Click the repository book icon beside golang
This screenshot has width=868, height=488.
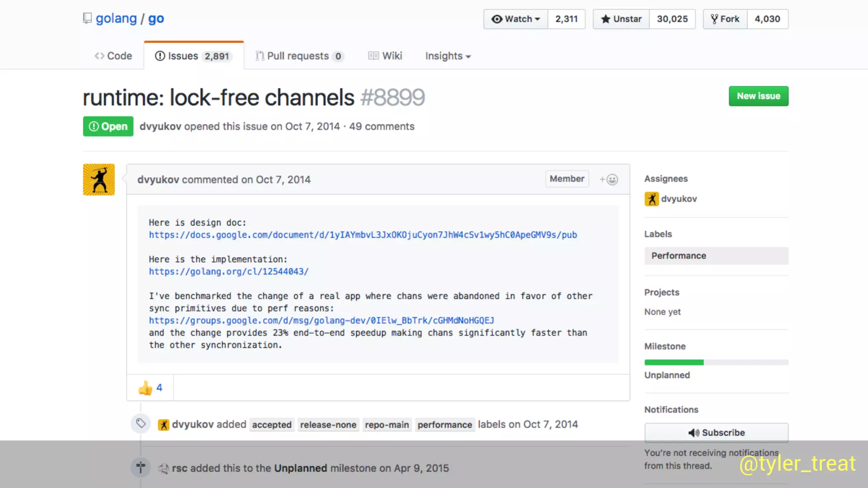coord(87,18)
